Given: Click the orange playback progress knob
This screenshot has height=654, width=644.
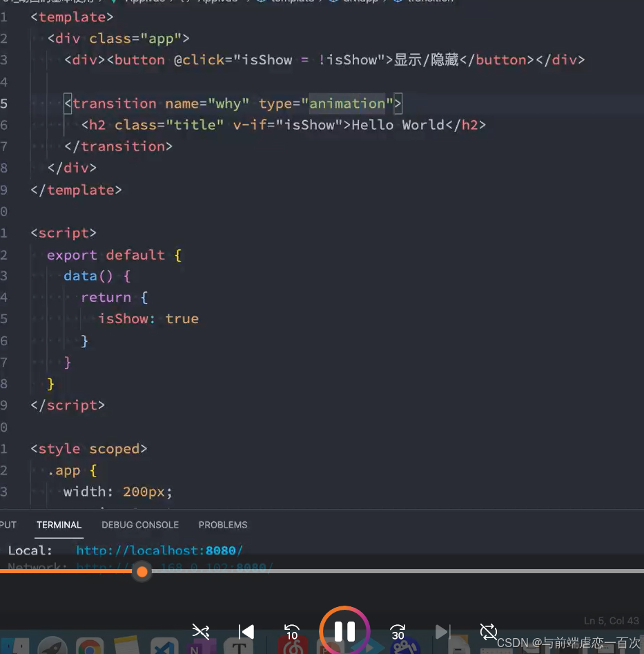Looking at the screenshot, I should [142, 571].
